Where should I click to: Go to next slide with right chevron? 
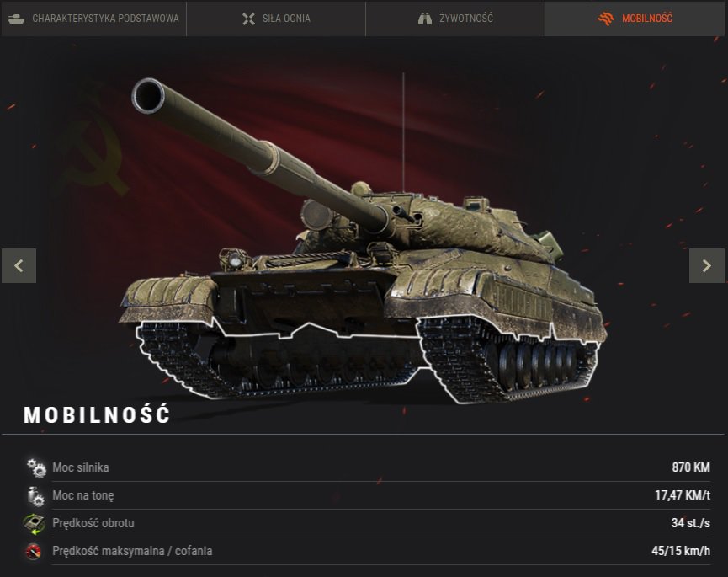pos(707,265)
